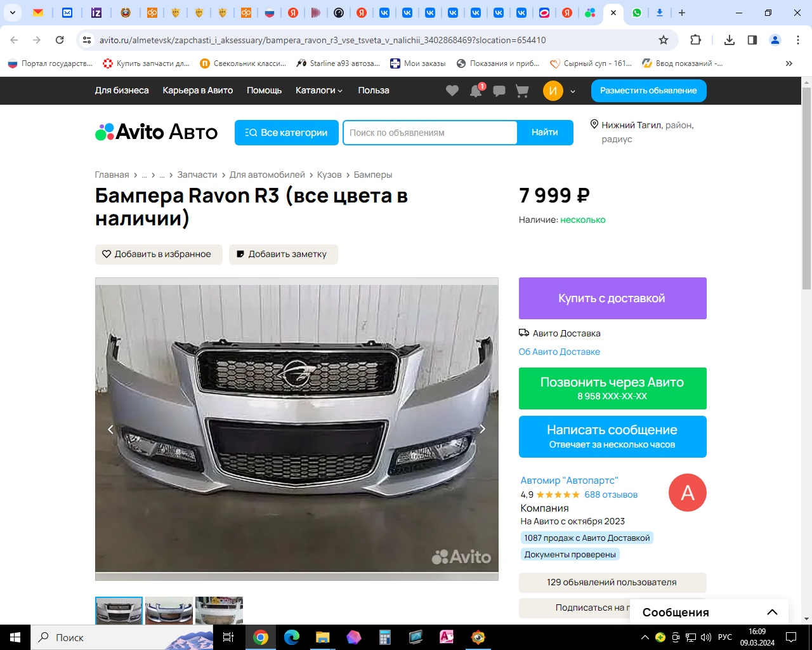The width and height of the screenshot is (812, 650).
Task: Go back in browser history
Action: click(x=14, y=40)
